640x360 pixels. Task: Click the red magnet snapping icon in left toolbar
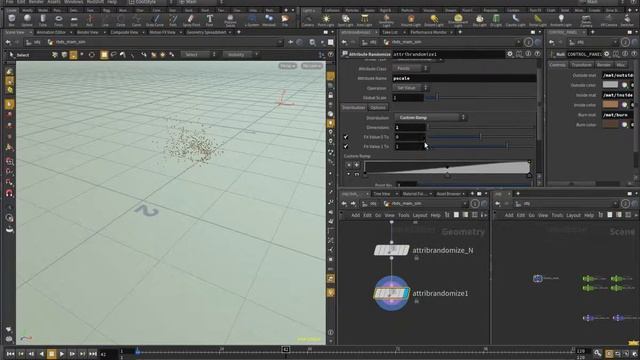[x=9, y=193]
